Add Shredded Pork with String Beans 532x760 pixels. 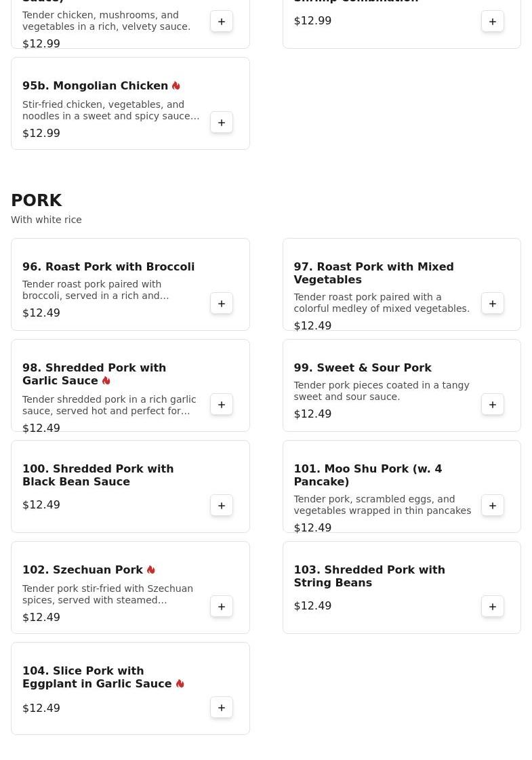493,607
